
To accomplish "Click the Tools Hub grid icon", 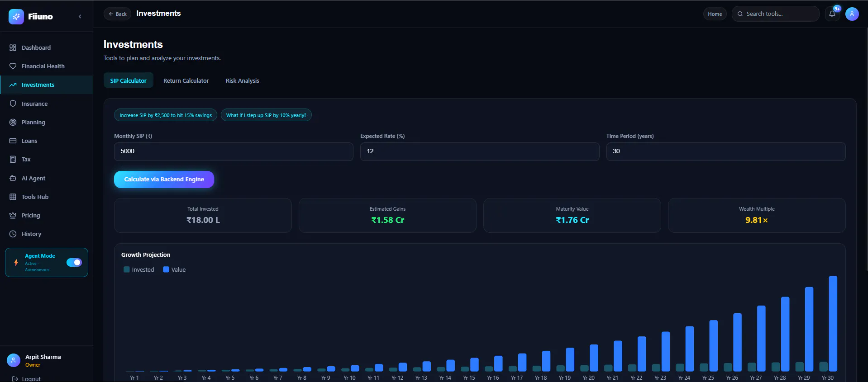I will click(x=13, y=197).
